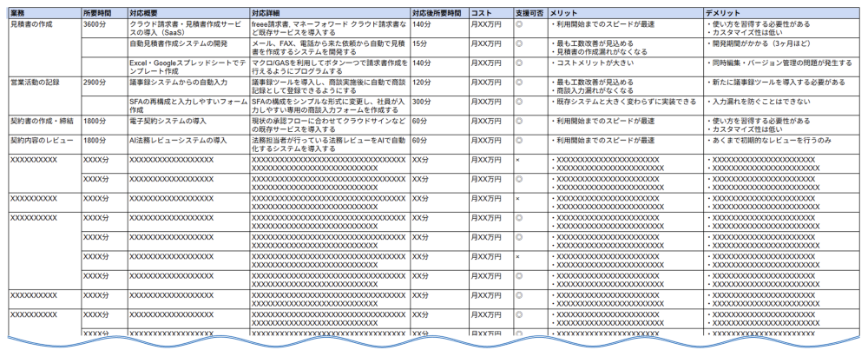Viewport: 868px width, 350px height.
Task: Select the 支援可否 header cell
Action: (x=529, y=15)
